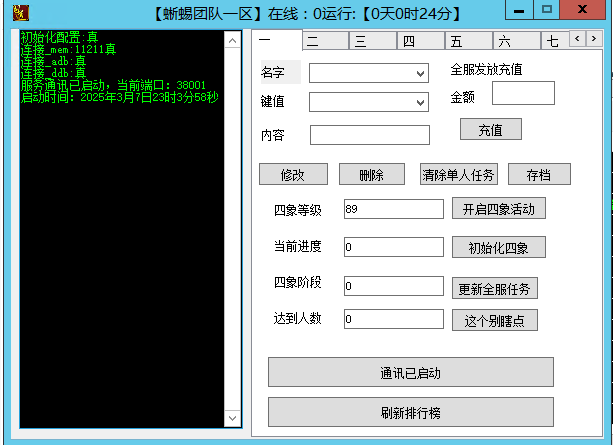Click the log panel scroll up arrow
The image size is (613, 445).
click(x=233, y=41)
